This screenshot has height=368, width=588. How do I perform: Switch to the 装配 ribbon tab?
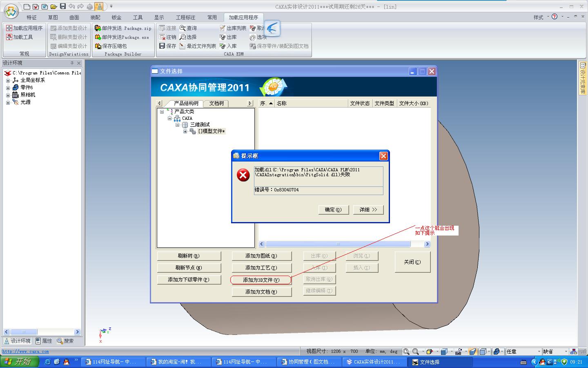(x=95, y=17)
